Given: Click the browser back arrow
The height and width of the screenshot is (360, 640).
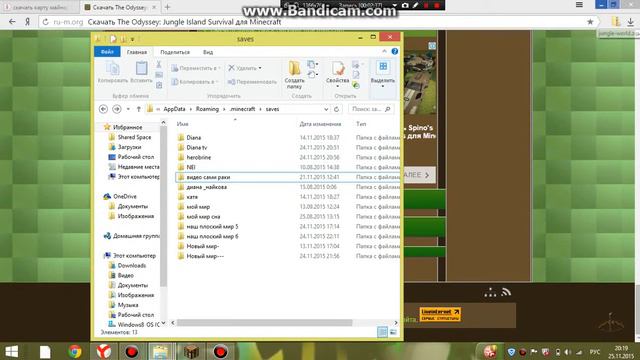Looking at the screenshot, I should pos(12,22).
